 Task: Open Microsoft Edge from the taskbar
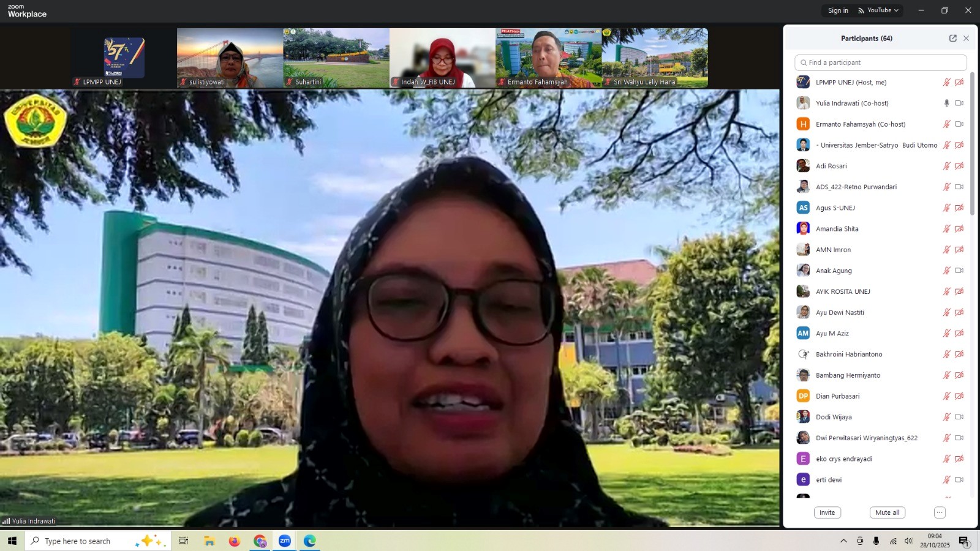click(310, 541)
